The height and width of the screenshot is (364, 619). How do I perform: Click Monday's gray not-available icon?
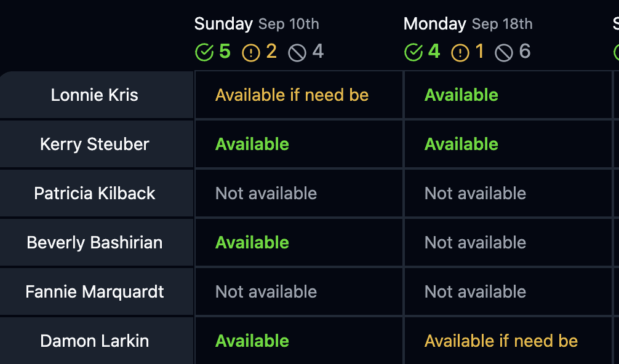pyautogui.click(x=504, y=52)
